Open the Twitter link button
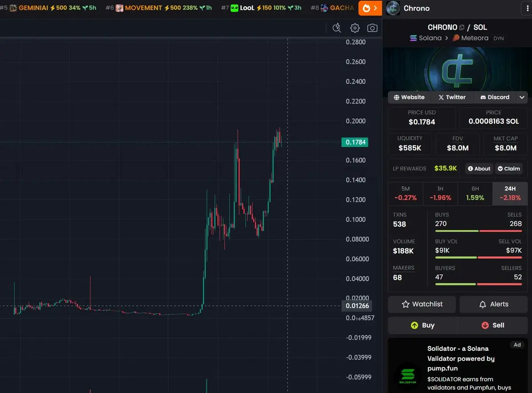Screen dimensions: 532x393 pyautogui.click(x=452, y=97)
